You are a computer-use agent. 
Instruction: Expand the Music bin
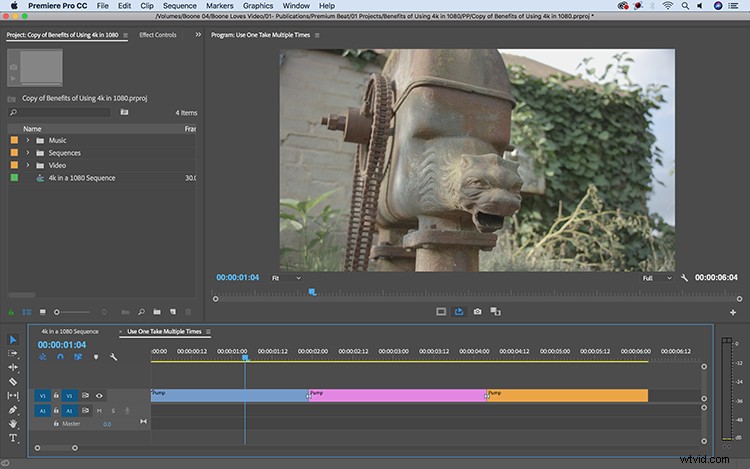tap(28, 140)
